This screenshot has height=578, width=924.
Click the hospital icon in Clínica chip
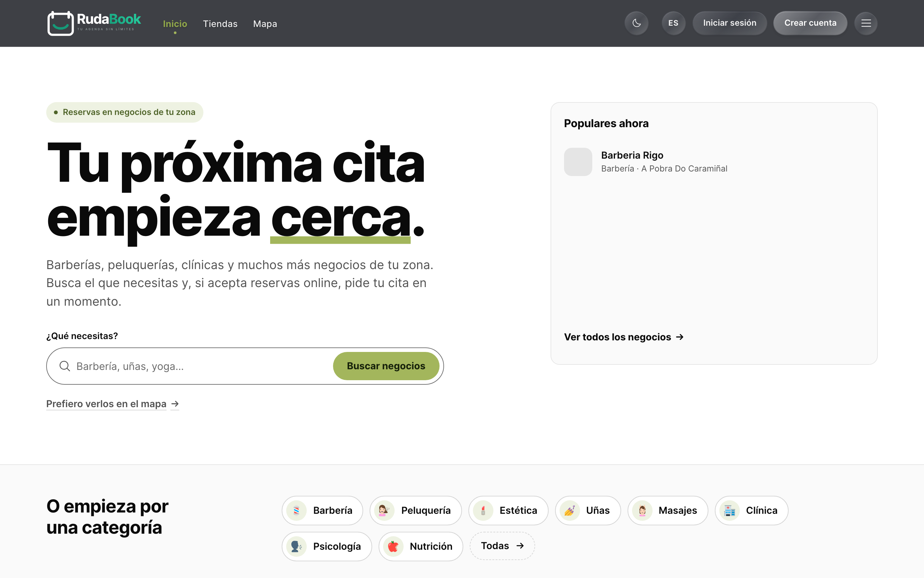(x=729, y=510)
